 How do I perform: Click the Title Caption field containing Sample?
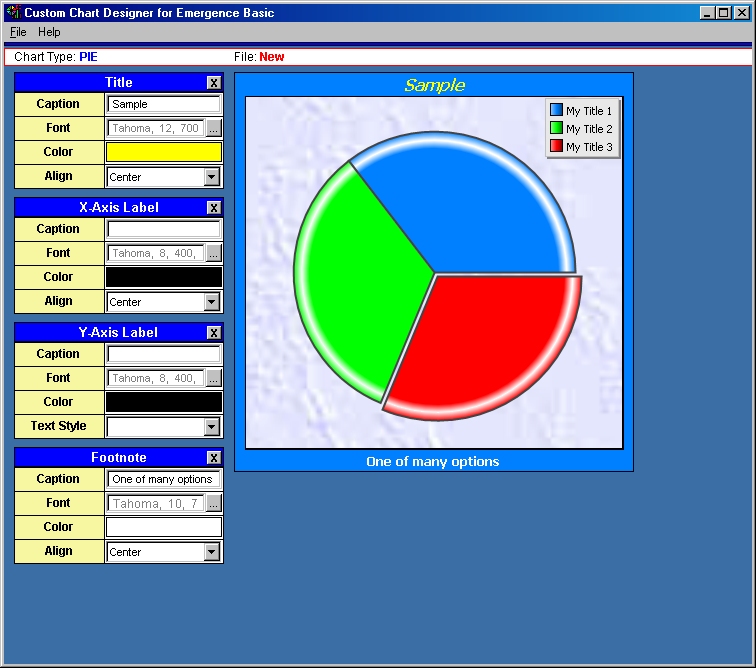164,104
